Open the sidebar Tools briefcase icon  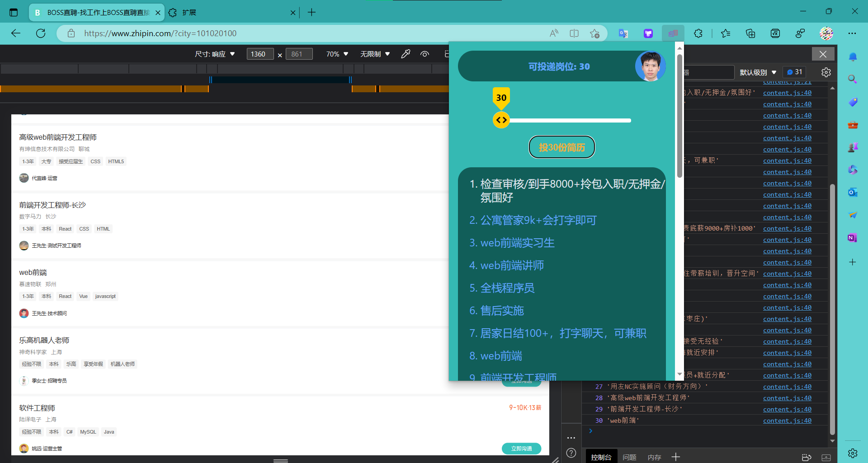(853, 125)
